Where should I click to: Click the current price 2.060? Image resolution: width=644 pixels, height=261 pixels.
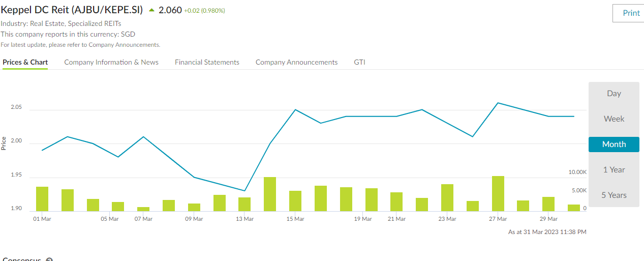(170, 10)
